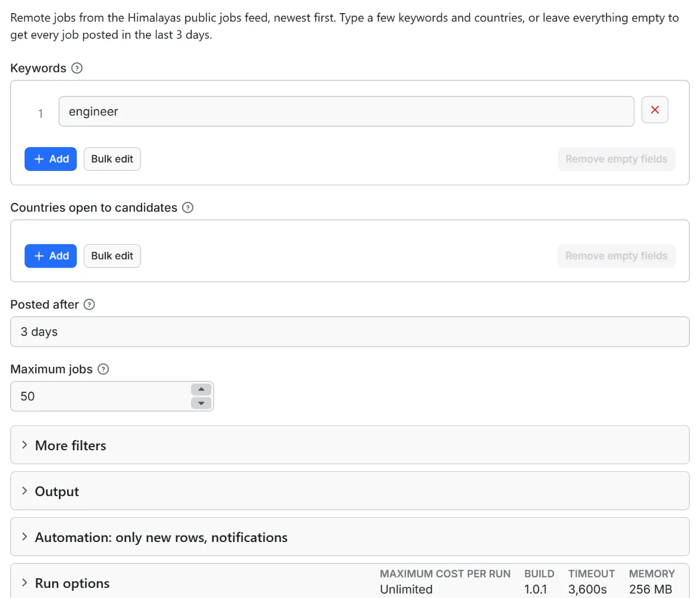Edit the 'engineer' keyword input field
This screenshot has height=598, width=700.
click(346, 111)
